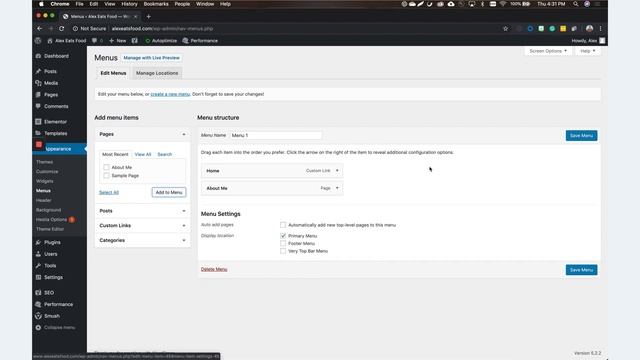This screenshot has height=360, width=640.
Task: Check the Very Top Bar Menu location
Action: coord(283,251)
